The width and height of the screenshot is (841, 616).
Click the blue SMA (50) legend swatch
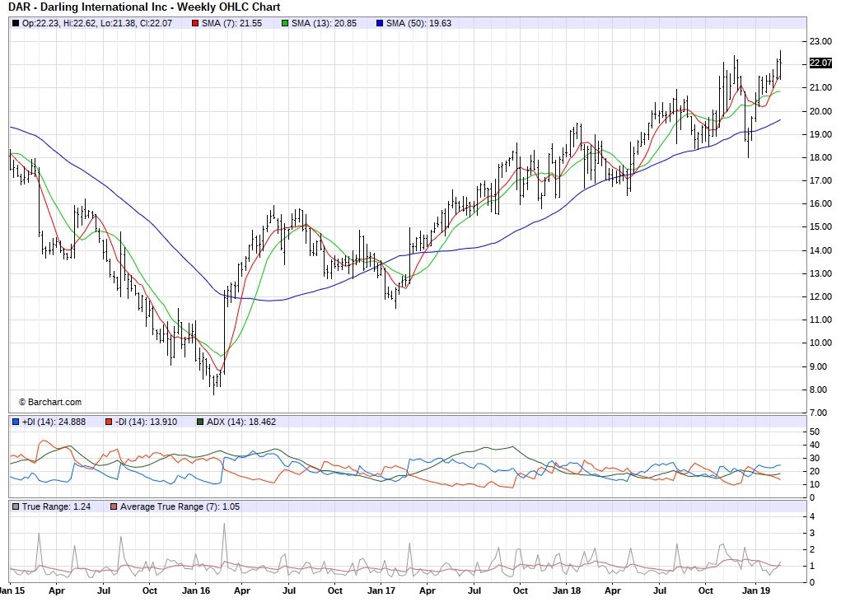380,24
